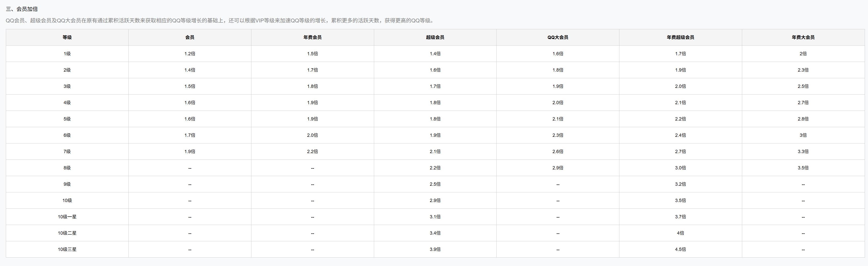Click 3.5倍 in 10级 row under 年费超级会员
The width and height of the screenshot is (868, 266).
pos(680,201)
